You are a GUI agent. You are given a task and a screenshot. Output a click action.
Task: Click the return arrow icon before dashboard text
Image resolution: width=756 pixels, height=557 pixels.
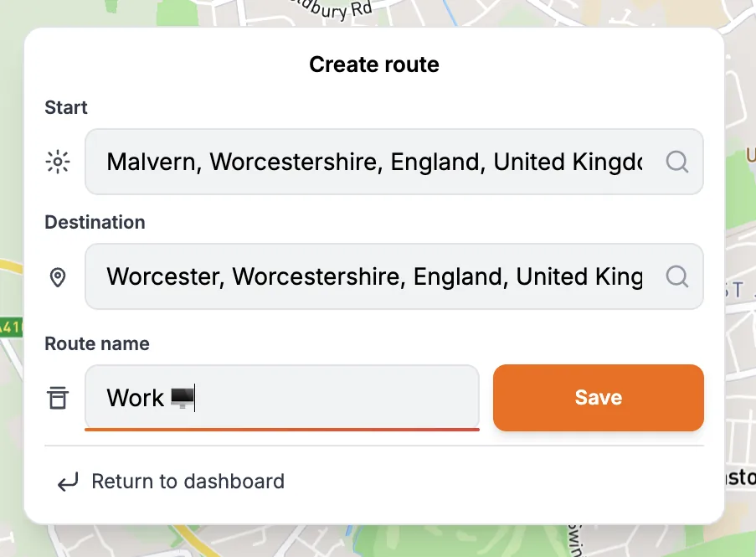point(67,482)
